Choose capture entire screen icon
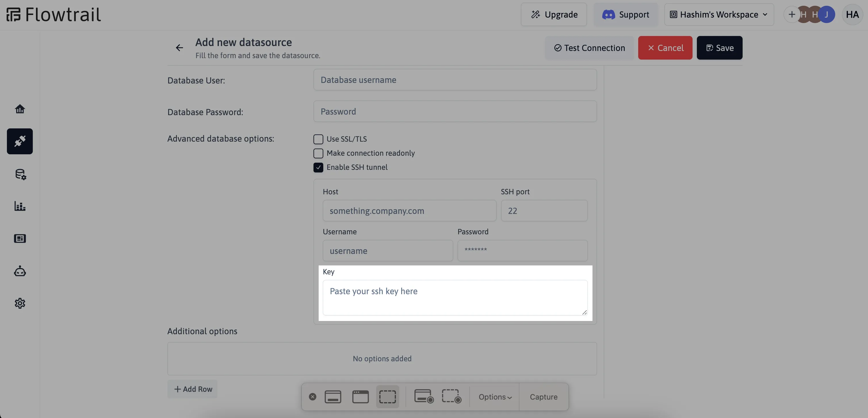 pyautogui.click(x=332, y=396)
